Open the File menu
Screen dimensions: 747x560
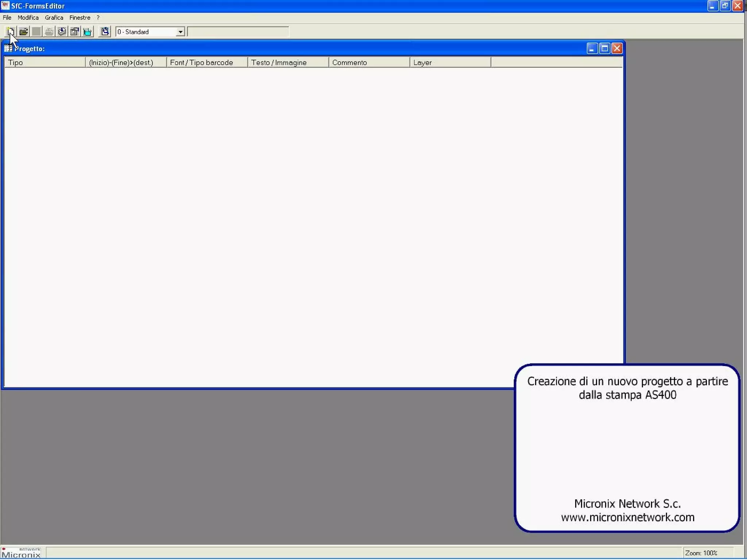click(x=7, y=17)
